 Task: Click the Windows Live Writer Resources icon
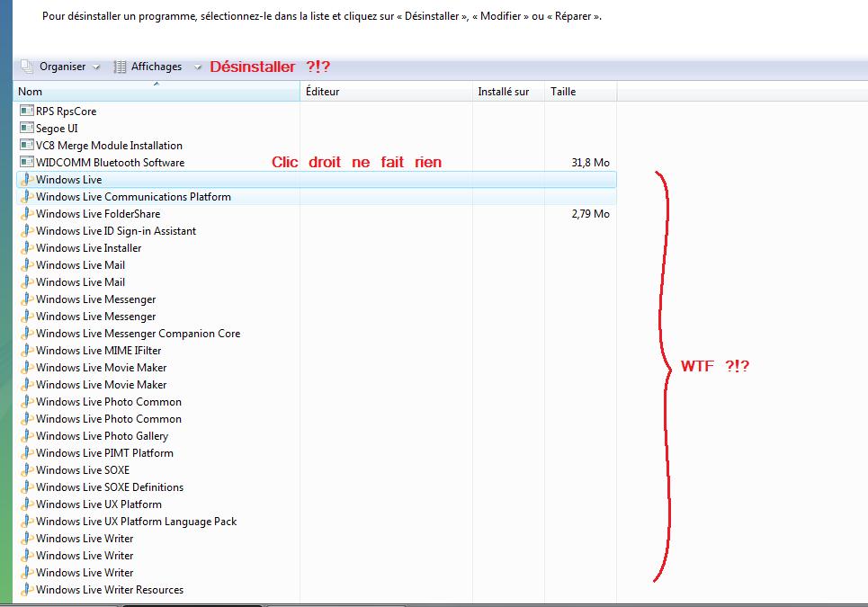pyautogui.click(x=27, y=589)
